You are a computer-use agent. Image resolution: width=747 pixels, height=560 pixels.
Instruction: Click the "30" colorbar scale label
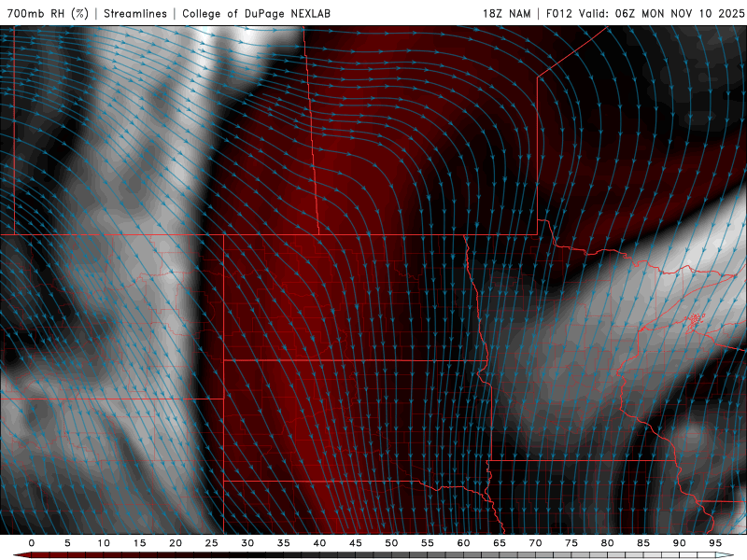pos(247,543)
